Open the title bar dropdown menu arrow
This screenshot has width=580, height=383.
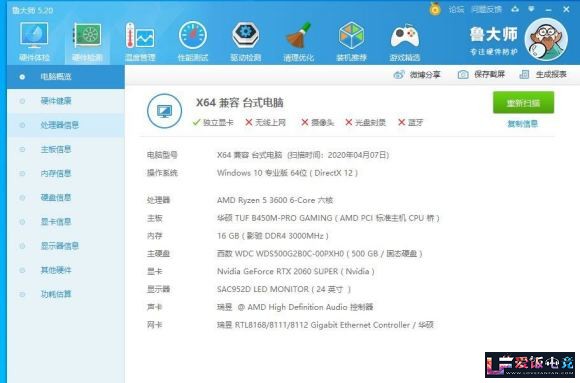coord(531,9)
